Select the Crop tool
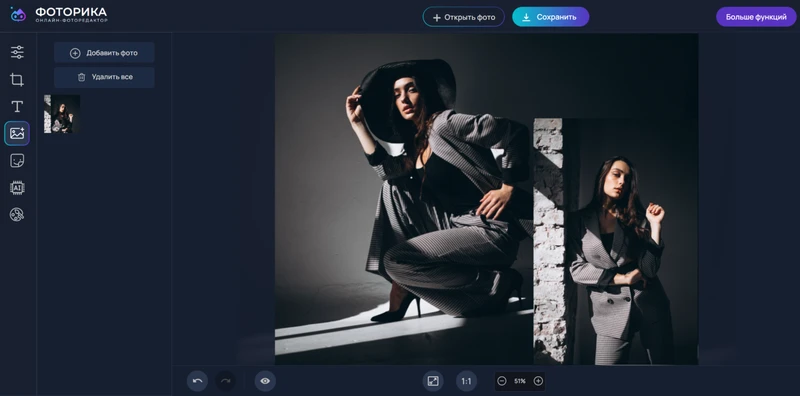The width and height of the screenshot is (800, 396). click(x=17, y=80)
